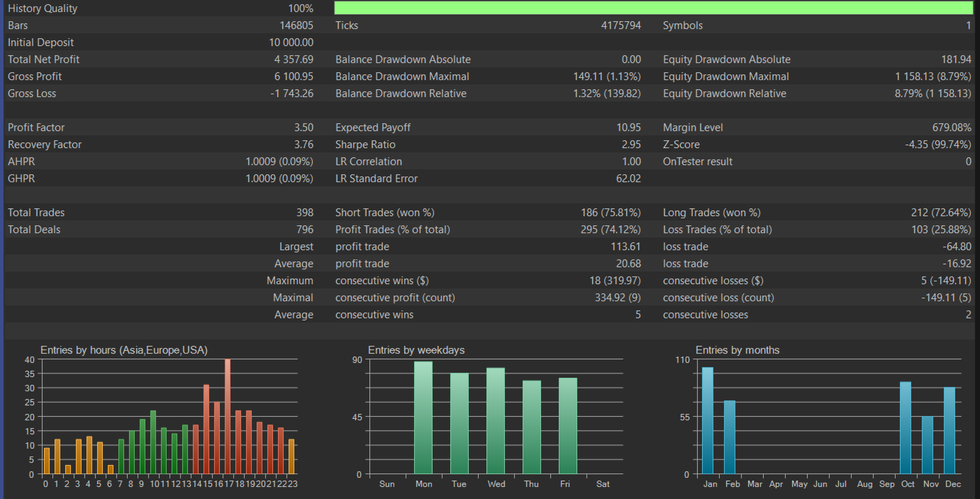This screenshot has width=980, height=499.
Task: Click Balance Drawdown Relative value 1.32% (139.82)
Action: (607, 94)
